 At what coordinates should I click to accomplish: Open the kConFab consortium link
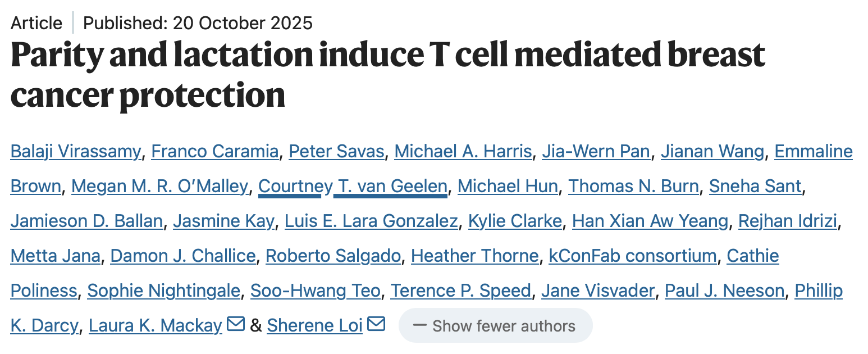click(633, 256)
